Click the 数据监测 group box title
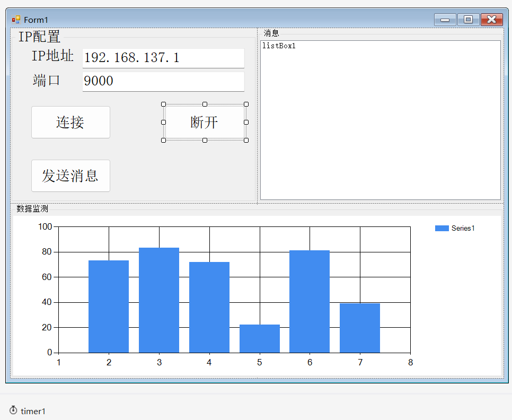 tap(32, 208)
